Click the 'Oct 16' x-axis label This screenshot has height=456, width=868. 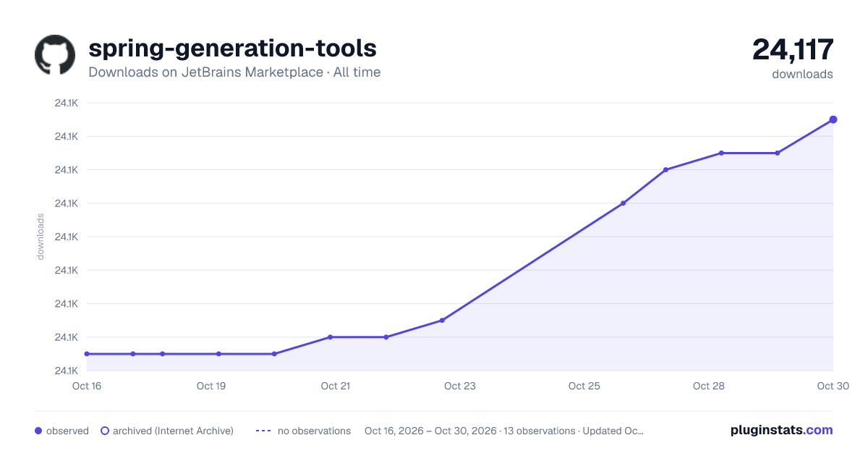tap(87, 386)
